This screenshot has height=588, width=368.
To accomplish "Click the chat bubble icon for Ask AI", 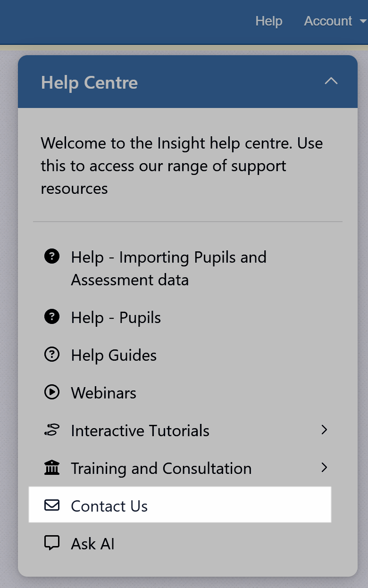I will [51, 543].
